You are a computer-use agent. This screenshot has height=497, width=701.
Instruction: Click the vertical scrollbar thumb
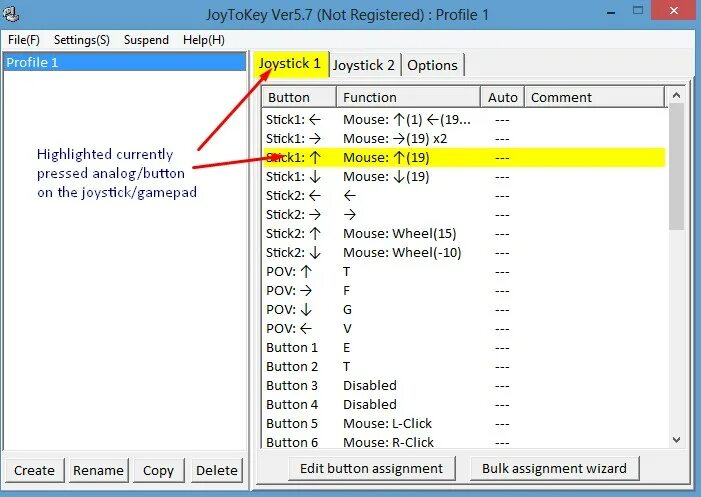click(x=676, y=167)
